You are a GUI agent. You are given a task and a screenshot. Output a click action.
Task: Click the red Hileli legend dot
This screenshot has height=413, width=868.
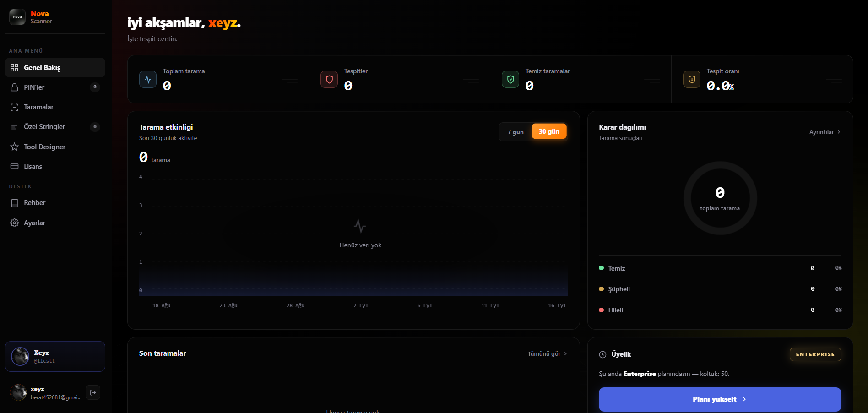point(601,310)
